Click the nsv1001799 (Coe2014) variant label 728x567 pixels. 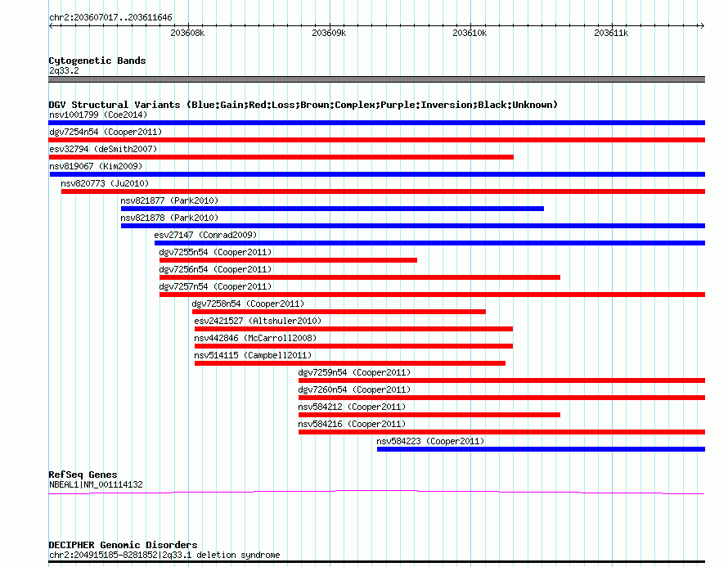(x=98, y=115)
